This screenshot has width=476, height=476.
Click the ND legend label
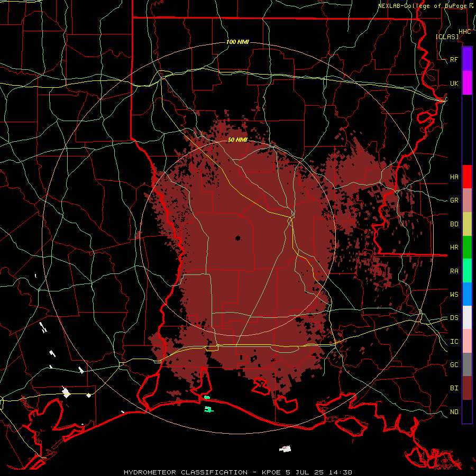click(454, 412)
